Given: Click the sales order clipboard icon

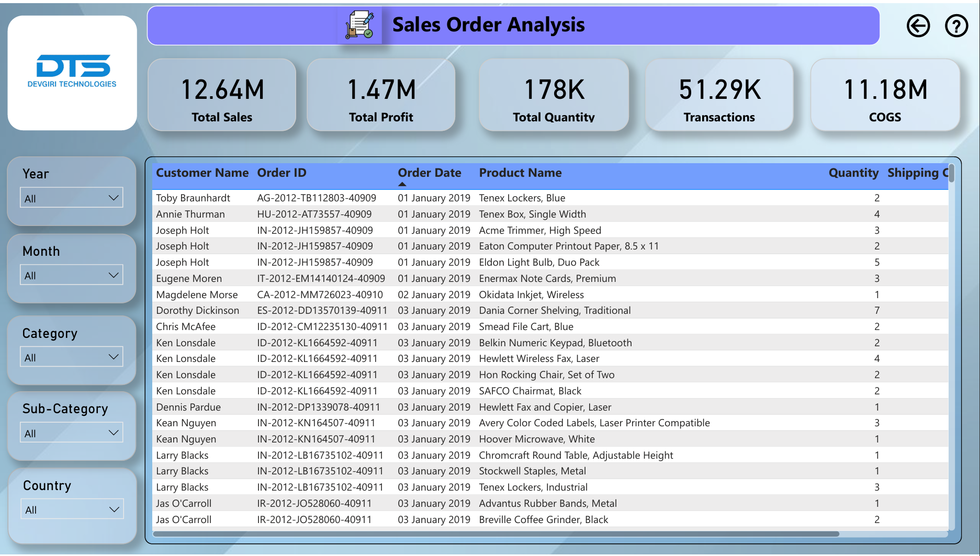Looking at the screenshot, I should 359,25.
